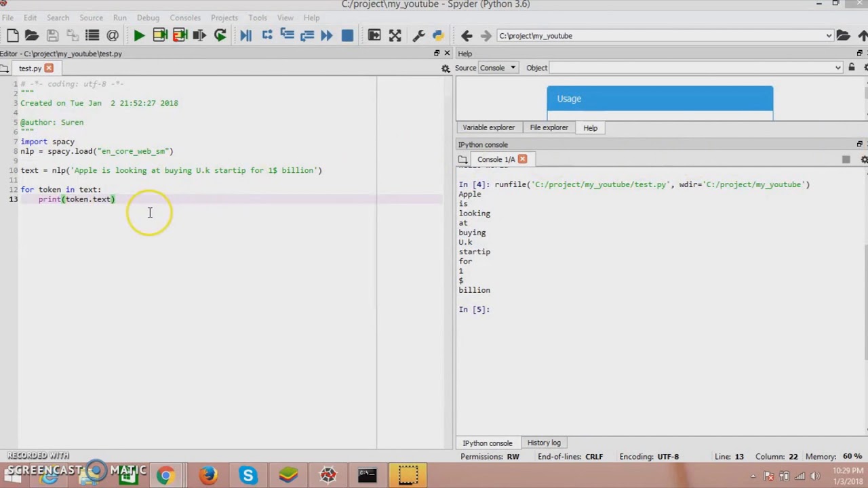This screenshot has width=868, height=488.
Task: Create a new file with toolbar icon
Action: (x=13, y=35)
